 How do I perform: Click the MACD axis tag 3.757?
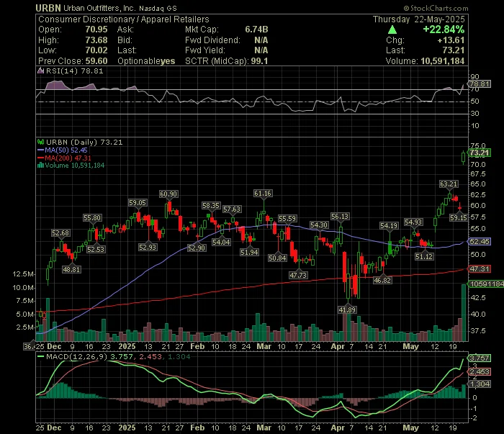[x=480, y=358]
